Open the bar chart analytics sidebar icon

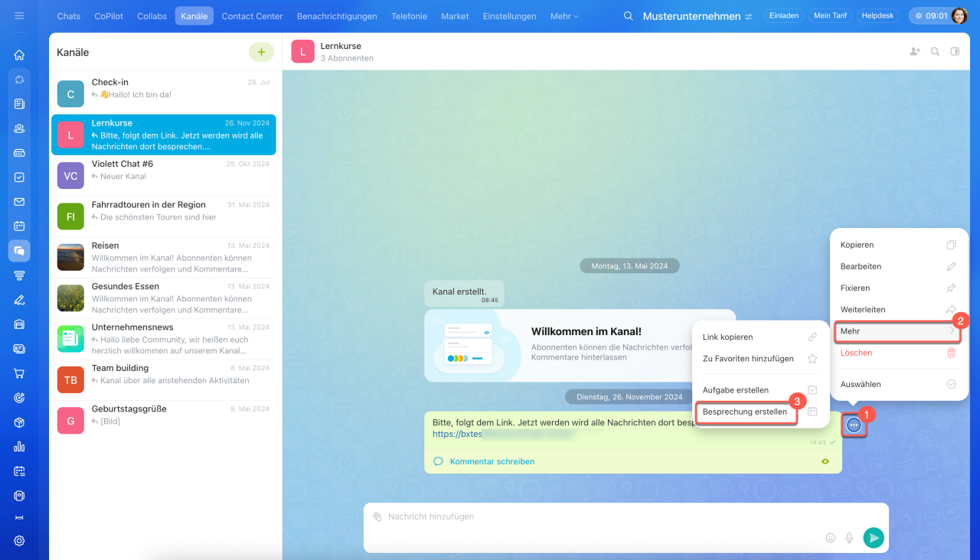(19, 447)
